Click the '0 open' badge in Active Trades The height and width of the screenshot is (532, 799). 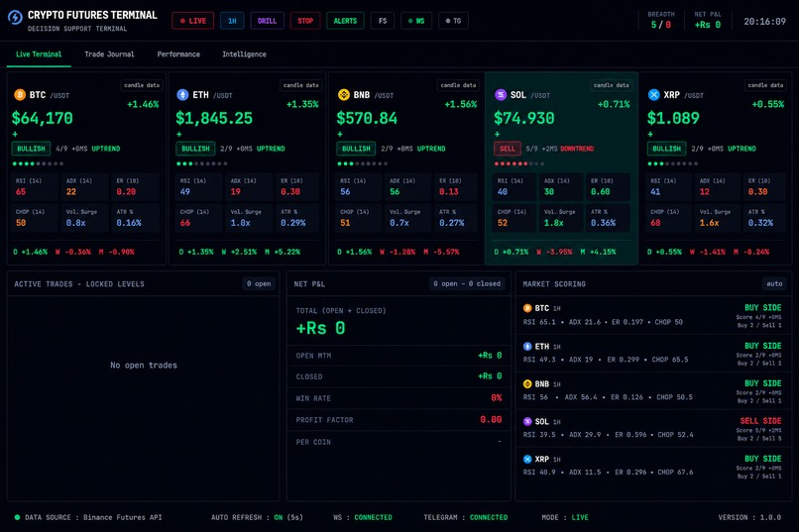259,283
